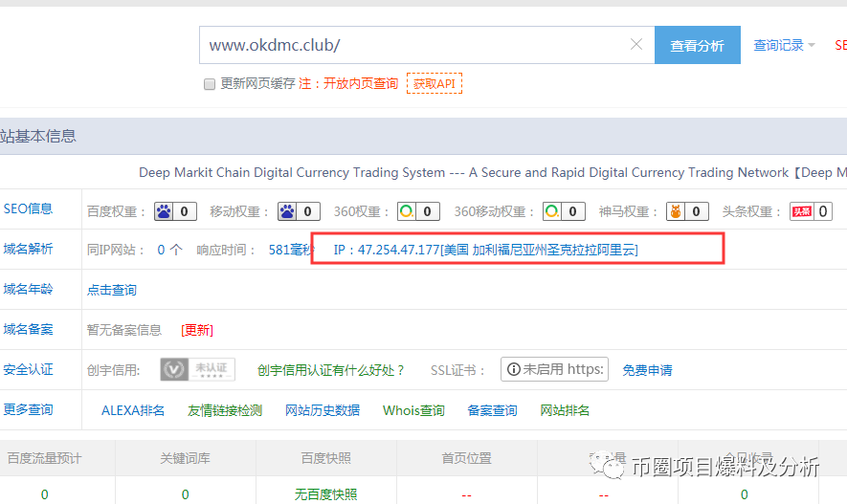Viewport: 847px width, 504px height.
Task: Click the 未启用 https info box
Action: click(555, 369)
